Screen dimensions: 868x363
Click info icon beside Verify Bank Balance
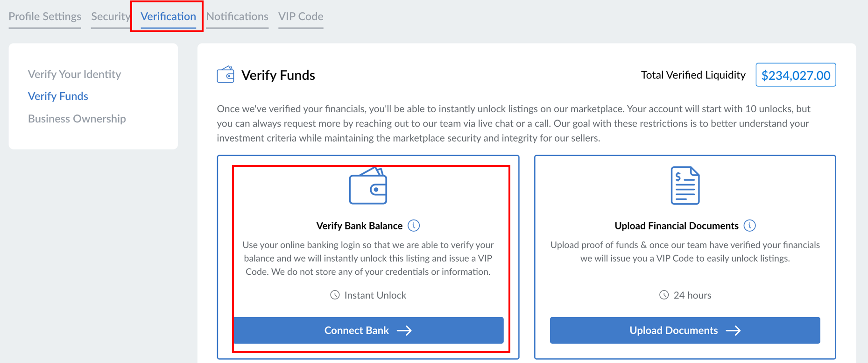tap(414, 226)
